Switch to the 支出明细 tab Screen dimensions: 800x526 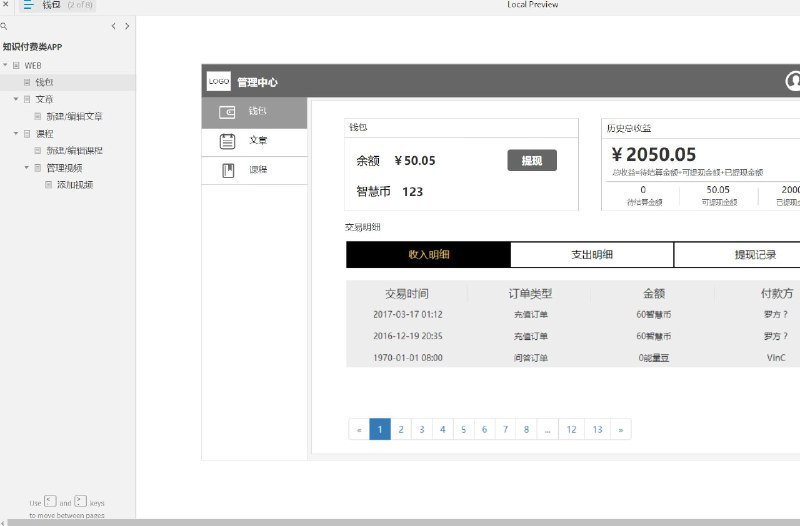click(x=592, y=255)
